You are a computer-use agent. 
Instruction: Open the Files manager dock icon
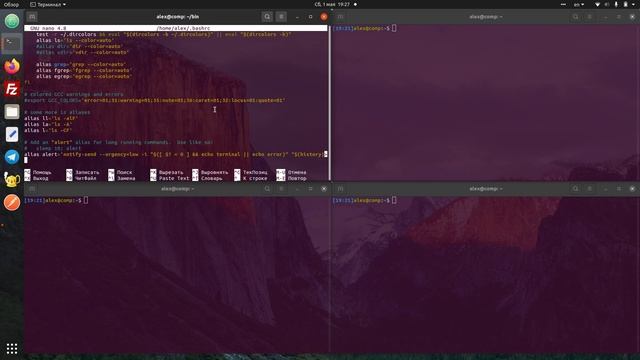12,111
